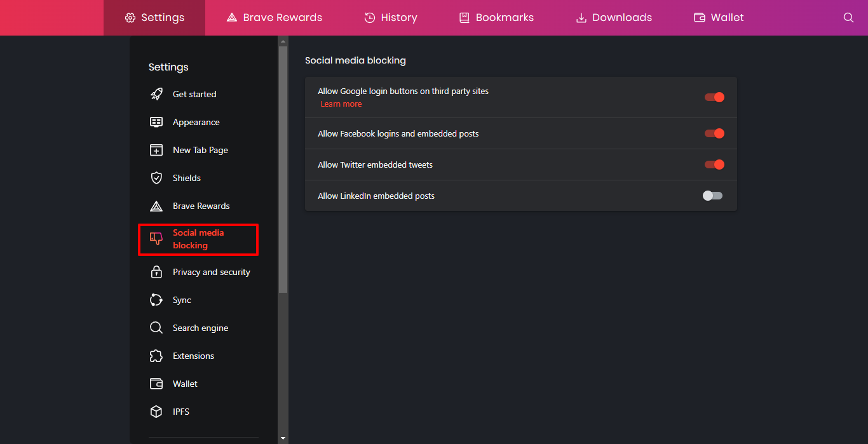The height and width of the screenshot is (444, 868).
Task: Open the History page
Action: 390,17
